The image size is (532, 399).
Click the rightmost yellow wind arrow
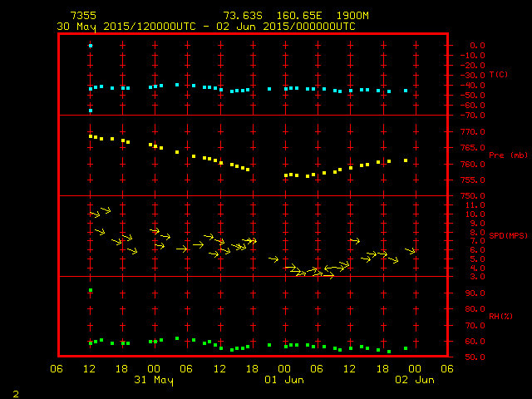[410, 250]
